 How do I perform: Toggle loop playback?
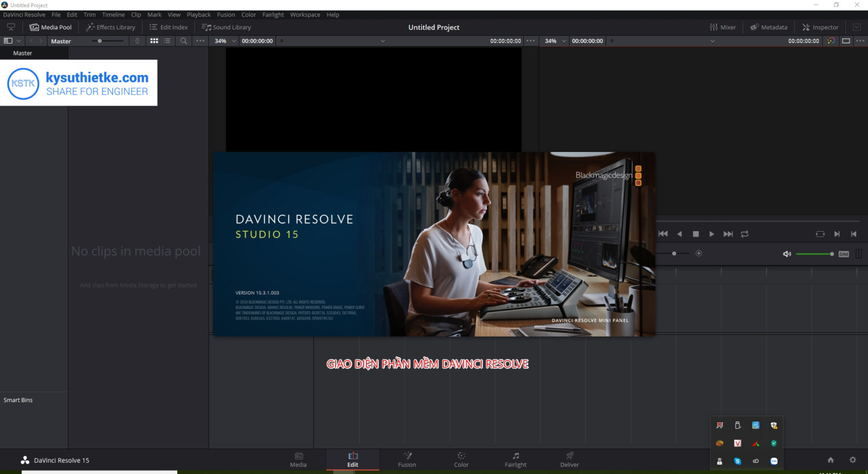(745, 234)
